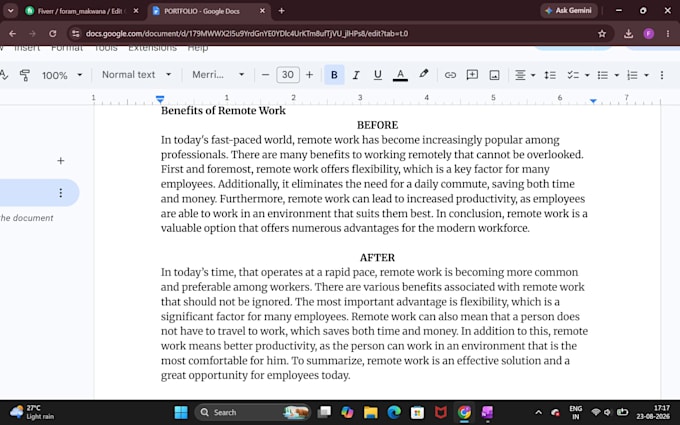Increase font size with plus button
This screenshot has width=680, height=425.
(309, 75)
